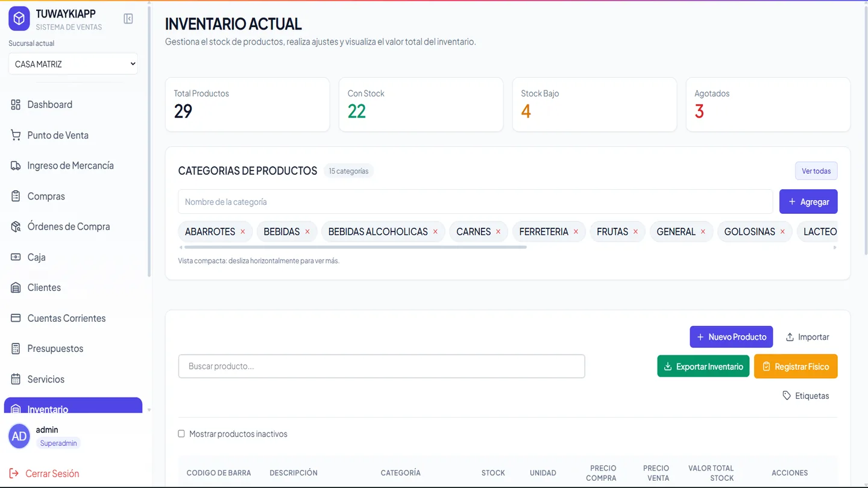
Task: Navigate to Órdenes de Compra
Action: coord(73,227)
